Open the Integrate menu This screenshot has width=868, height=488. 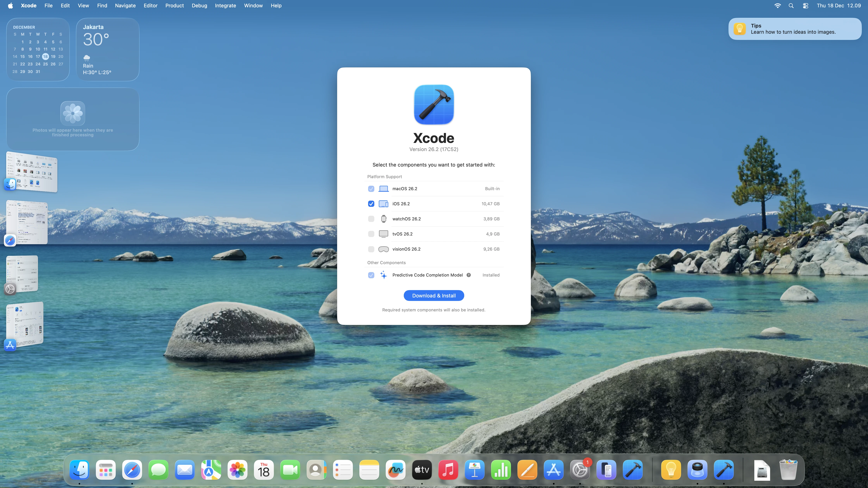[x=225, y=6]
